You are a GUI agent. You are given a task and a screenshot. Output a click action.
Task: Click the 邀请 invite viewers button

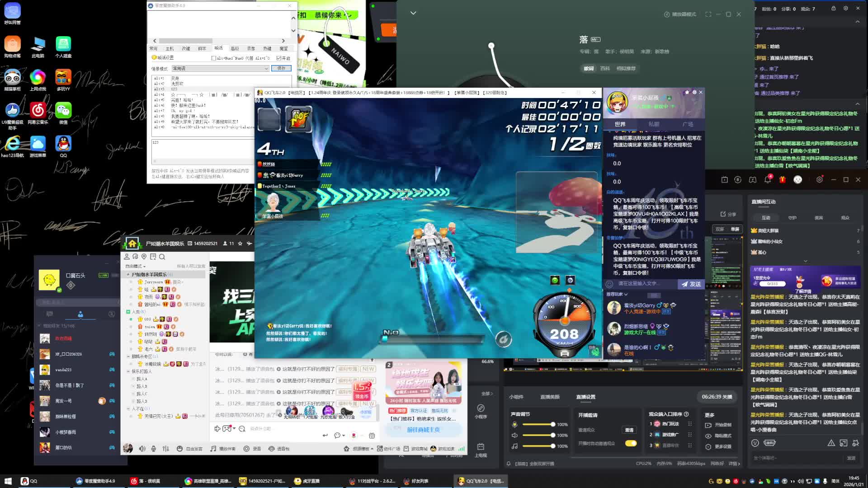tap(629, 430)
